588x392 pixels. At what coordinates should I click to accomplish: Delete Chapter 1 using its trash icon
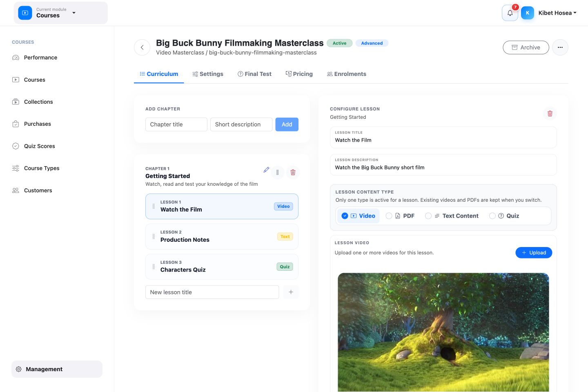[x=293, y=172]
